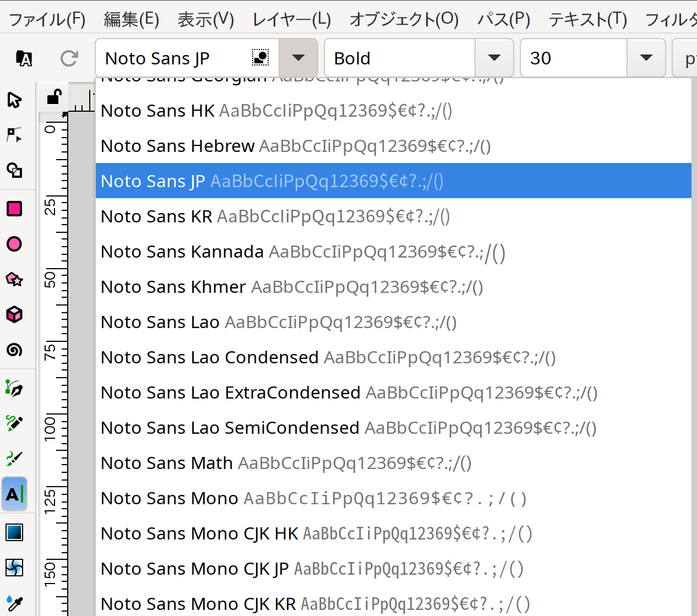The width and height of the screenshot is (697, 616).
Task: Select the Calligraphy brush tool
Action: point(14,458)
